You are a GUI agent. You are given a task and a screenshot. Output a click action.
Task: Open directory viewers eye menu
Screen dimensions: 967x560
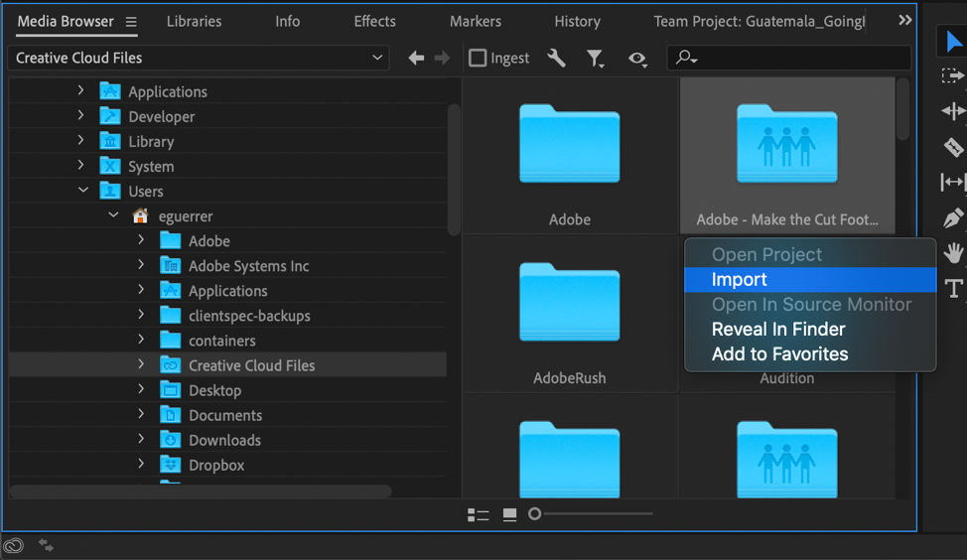point(637,59)
